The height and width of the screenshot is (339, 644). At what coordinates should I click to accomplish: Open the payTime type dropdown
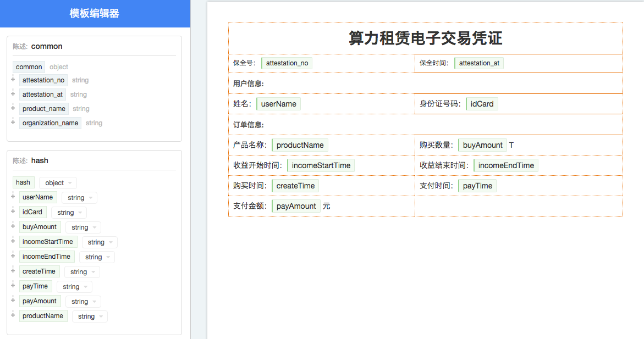(75, 286)
